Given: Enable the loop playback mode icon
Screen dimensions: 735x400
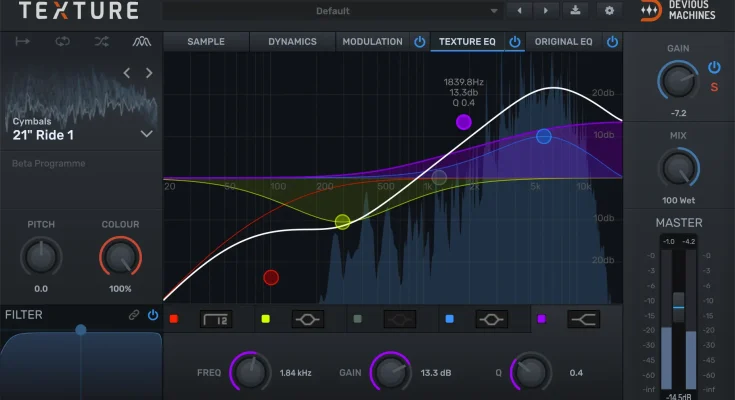Looking at the screenshot, I should coord(62,42).
